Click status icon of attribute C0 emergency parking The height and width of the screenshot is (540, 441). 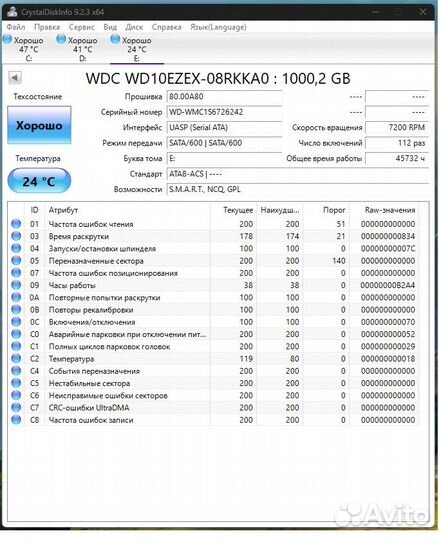tap(16, 334)
